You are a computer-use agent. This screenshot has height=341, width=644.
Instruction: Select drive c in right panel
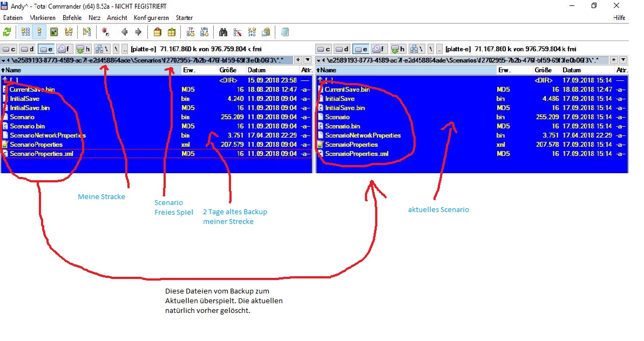pyautogui.click(x=324, y=49)
